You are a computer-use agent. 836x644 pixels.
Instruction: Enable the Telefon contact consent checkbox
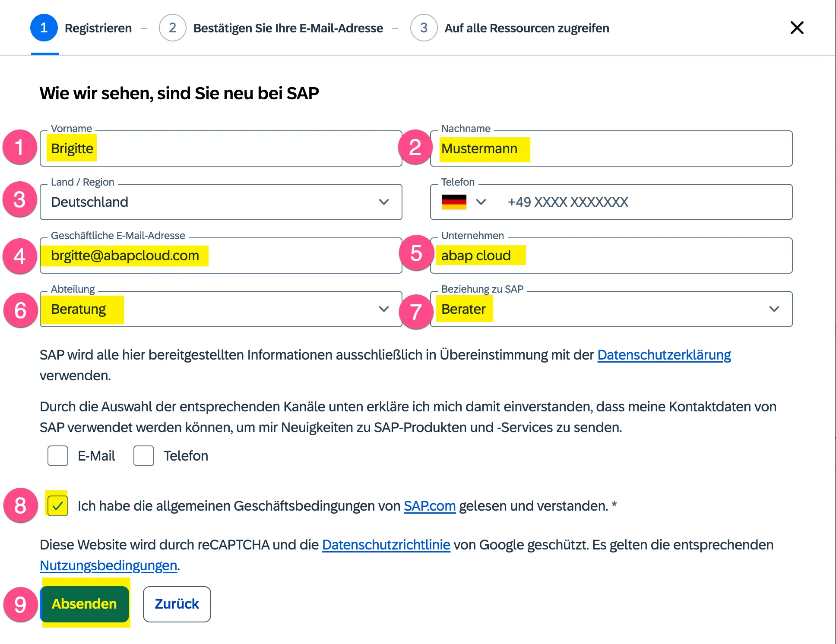point(144,456)
